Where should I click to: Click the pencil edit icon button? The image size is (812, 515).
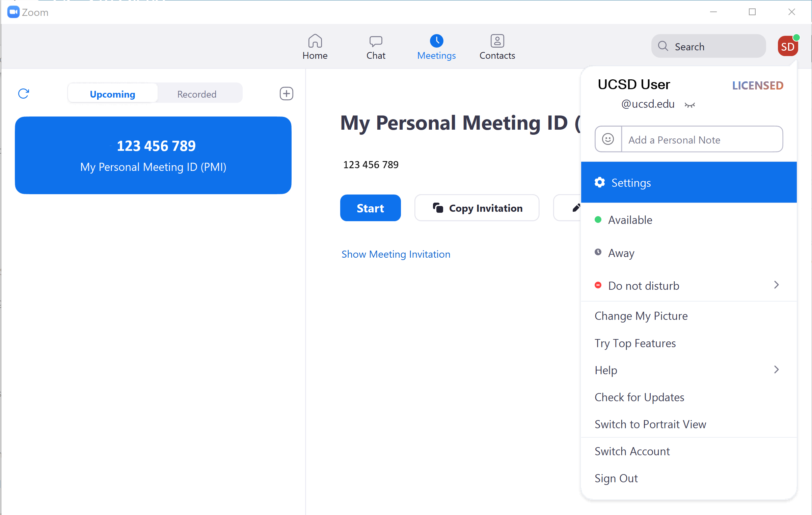coord(575,208)
